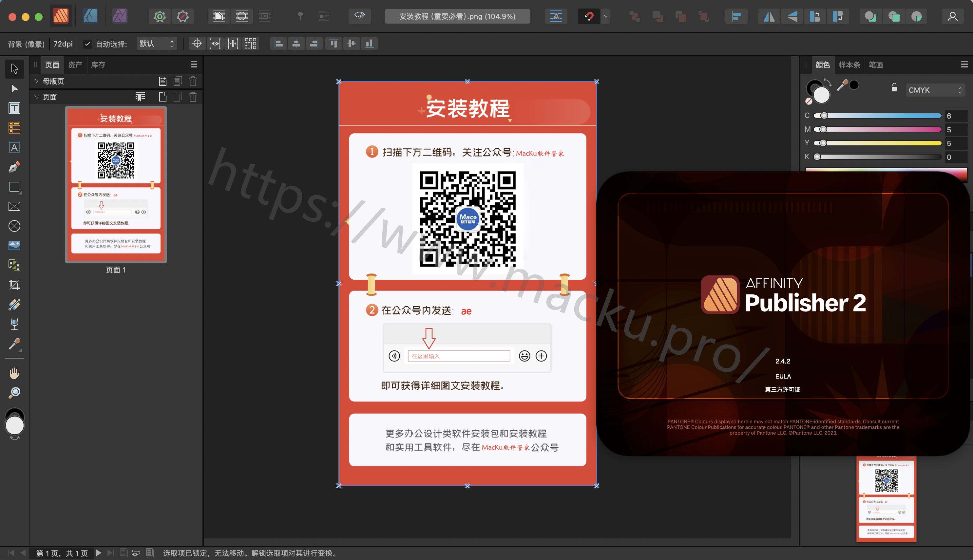The width and height of the screenshot is (973, 560).
Task: Switch to the Photo persona
Action: point(120,16)
